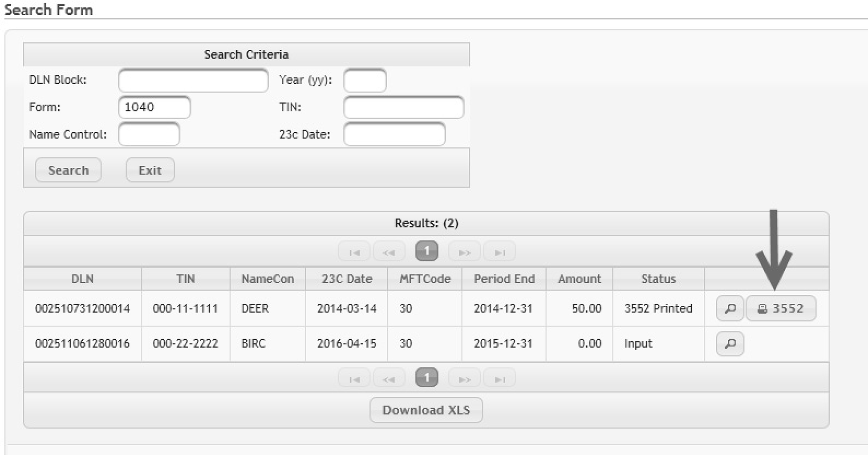Go to last page in top pager

[499, 252]
